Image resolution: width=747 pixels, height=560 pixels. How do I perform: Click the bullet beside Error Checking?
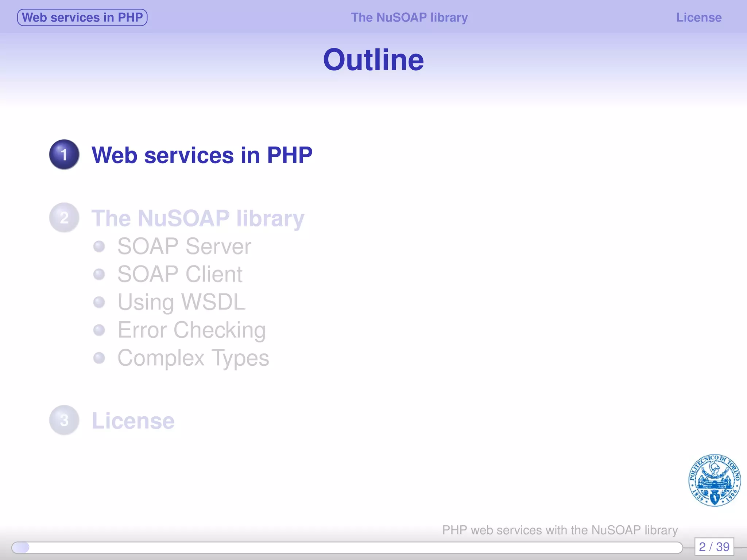point(99,330)
